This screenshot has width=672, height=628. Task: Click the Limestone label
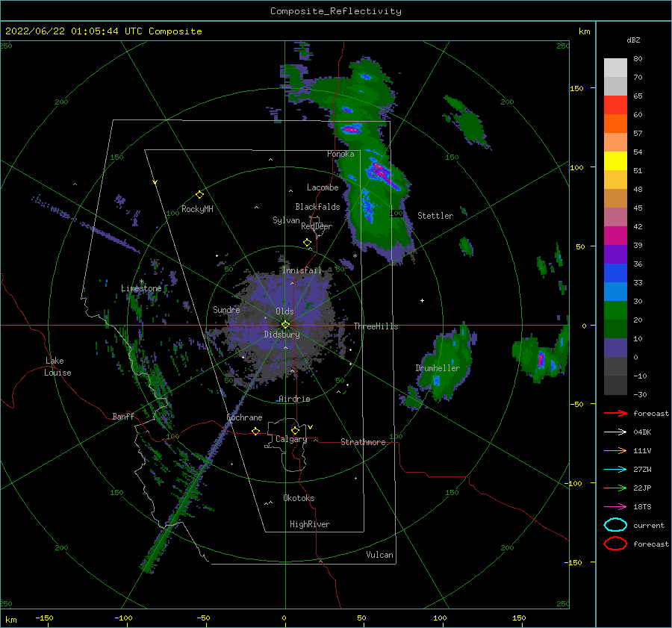point(141,288)
